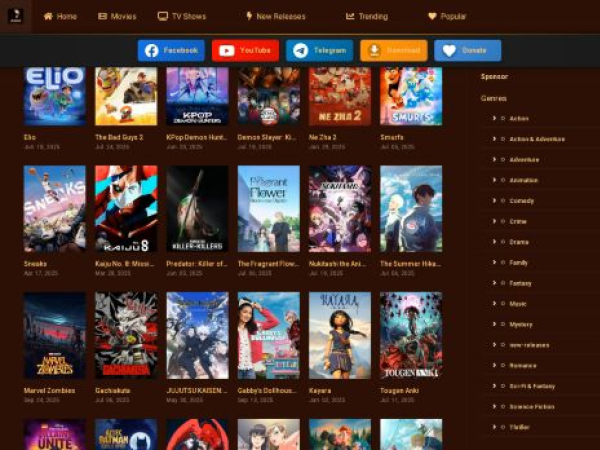This screenshot has height=450, width=600.
Task: Expand the Action genre chevron
Action: [494, 119]
